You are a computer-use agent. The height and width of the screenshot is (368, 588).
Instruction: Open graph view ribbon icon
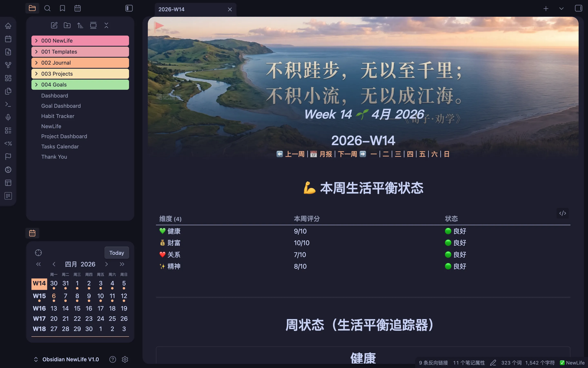(8, 65)
